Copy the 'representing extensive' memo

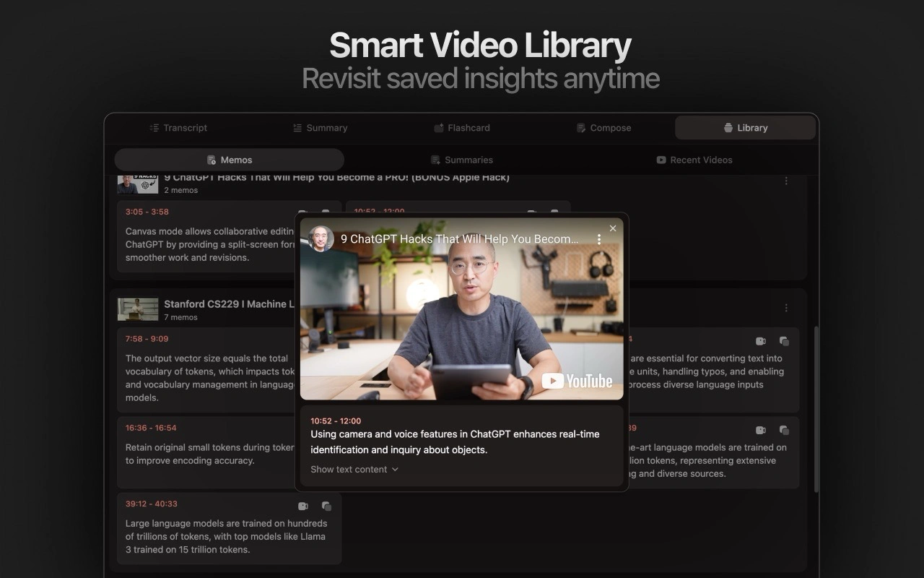pos(784,430)
